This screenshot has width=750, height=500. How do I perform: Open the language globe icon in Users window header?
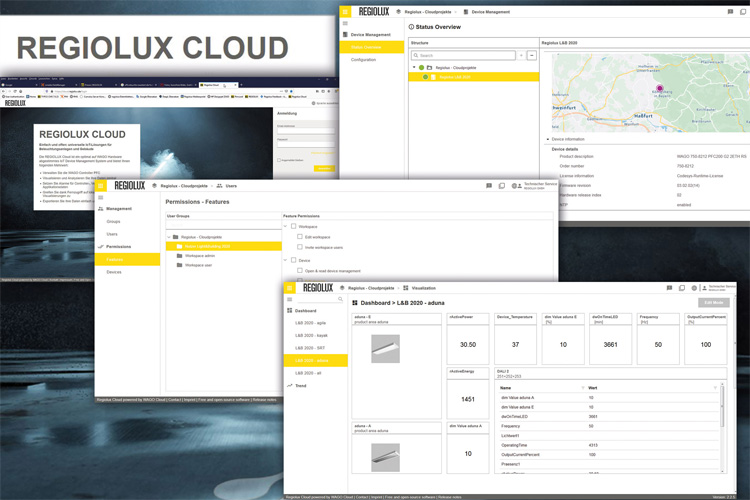tap(514, 186)
